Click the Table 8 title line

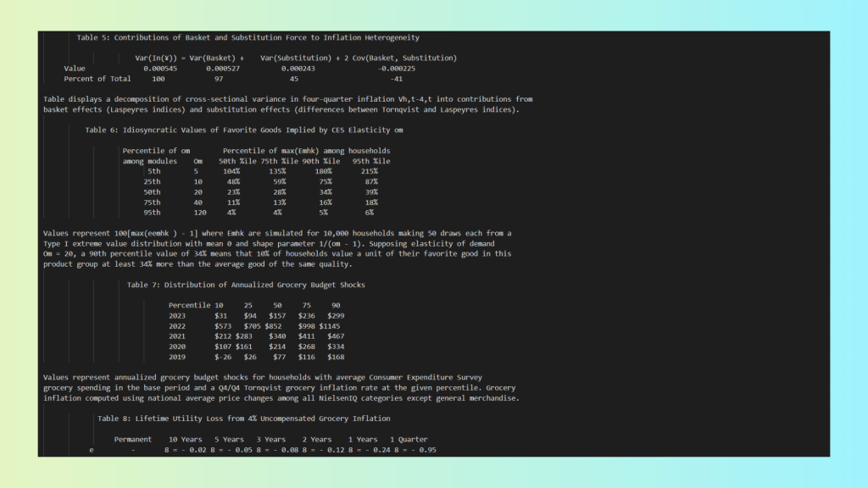click(244, 418)
